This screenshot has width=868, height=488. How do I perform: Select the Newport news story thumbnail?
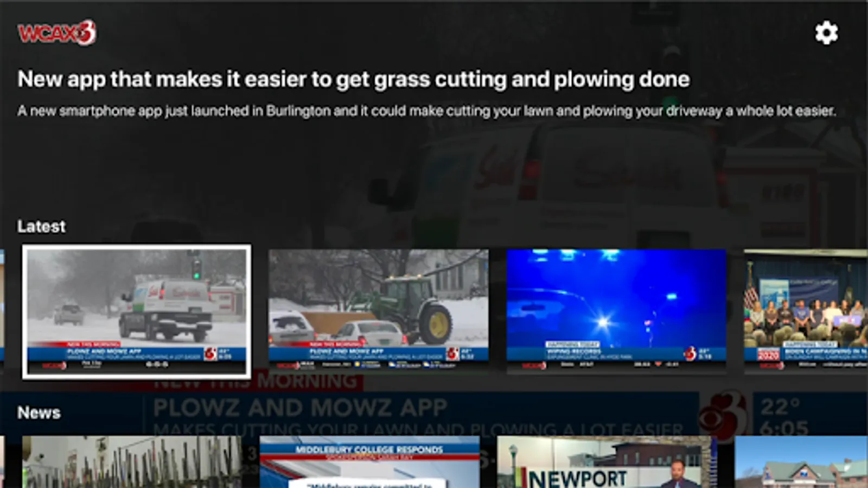[607, 462]
